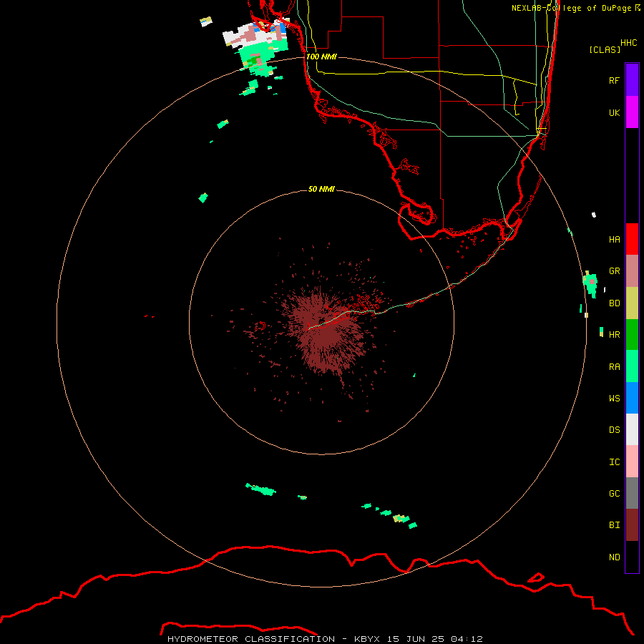
Task: Click the IC pink legend swatch
Action: (x=632, y=462)
